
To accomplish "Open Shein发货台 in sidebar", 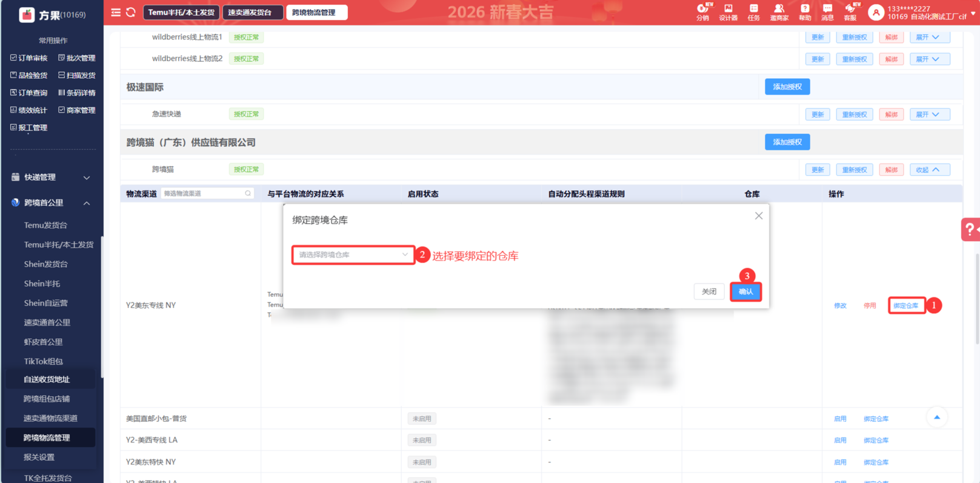I will pos(45,264).
